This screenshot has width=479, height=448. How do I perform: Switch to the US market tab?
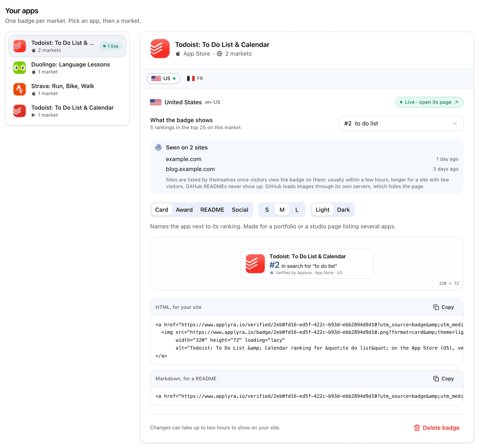coord(163,78)
